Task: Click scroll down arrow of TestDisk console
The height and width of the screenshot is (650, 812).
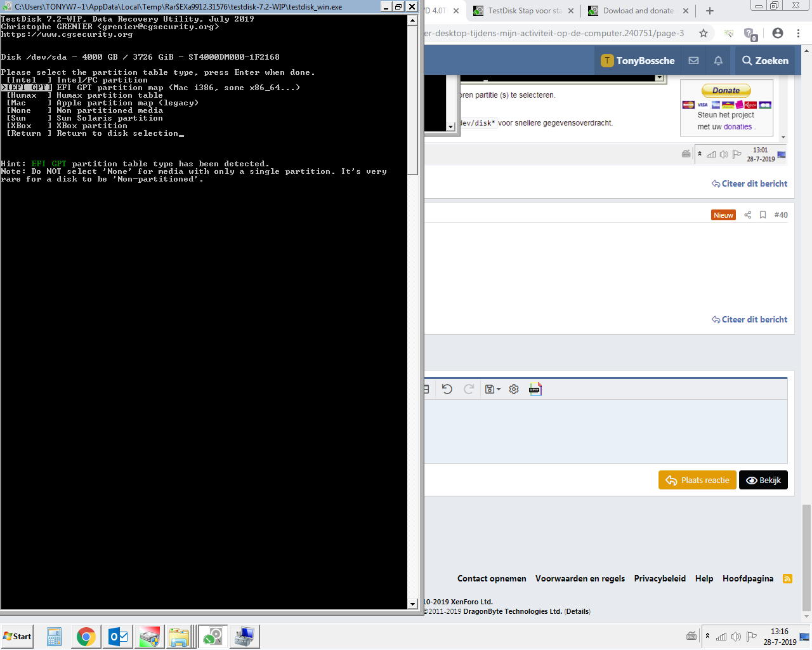Action: tap(413, 604)
